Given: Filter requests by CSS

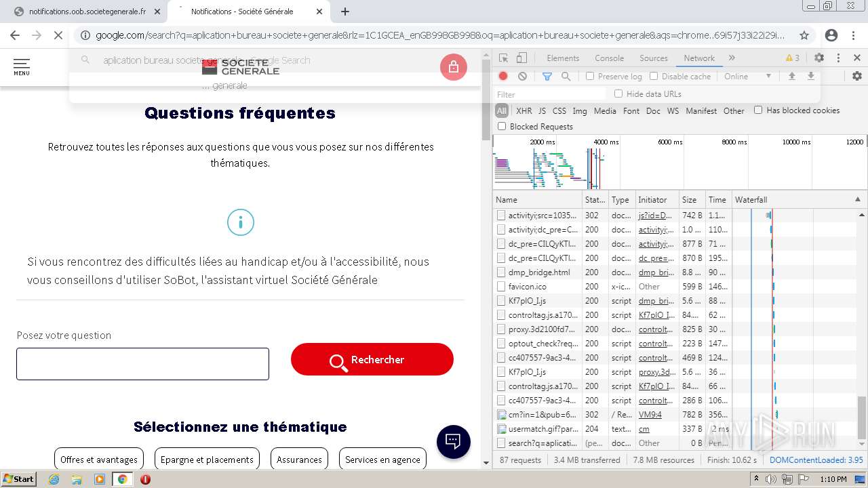Looking at the screenshot, I should pos(559,110).
